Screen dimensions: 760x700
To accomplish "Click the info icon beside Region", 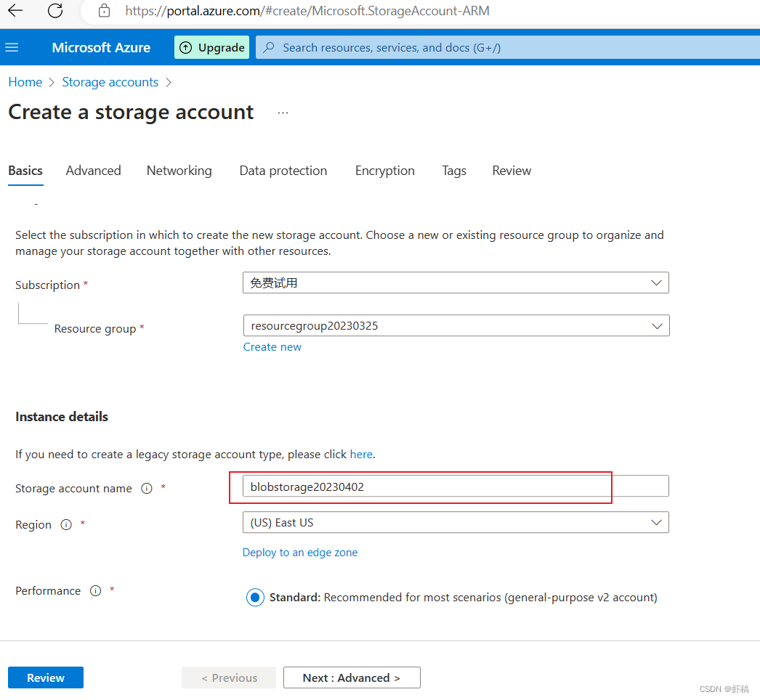I will click(x=66, y=524).
